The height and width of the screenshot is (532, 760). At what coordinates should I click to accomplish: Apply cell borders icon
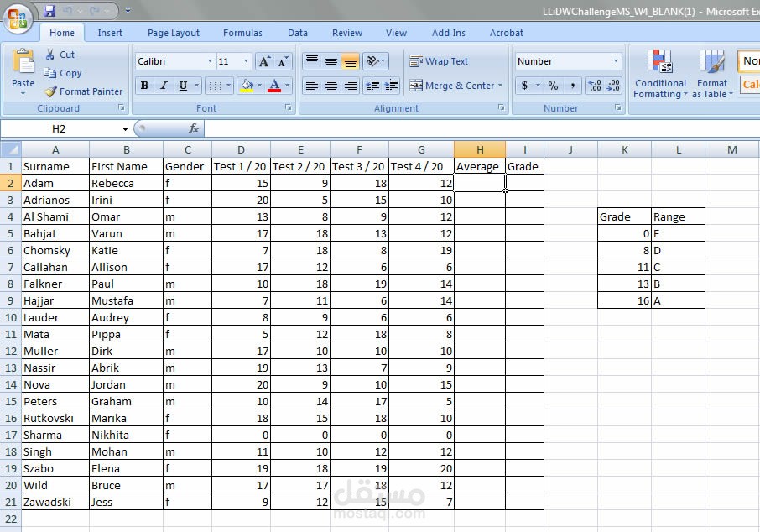215,86
